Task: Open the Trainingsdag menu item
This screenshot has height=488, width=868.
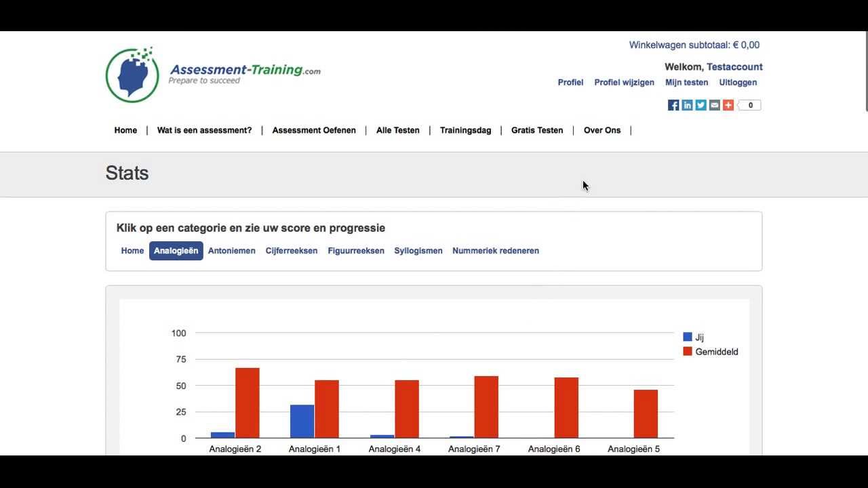Action: tap(465, 130)
